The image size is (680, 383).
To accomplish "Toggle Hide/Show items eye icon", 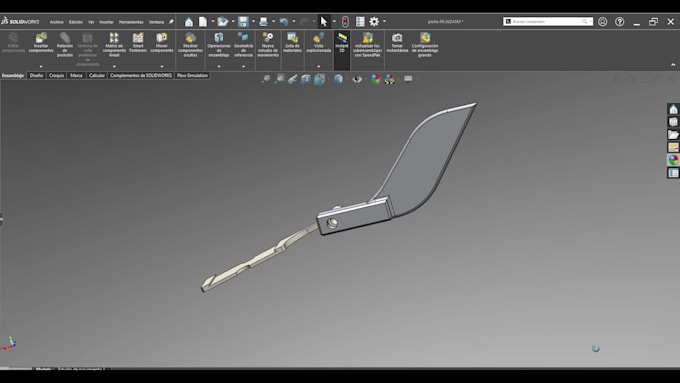I will click(357, 79).
